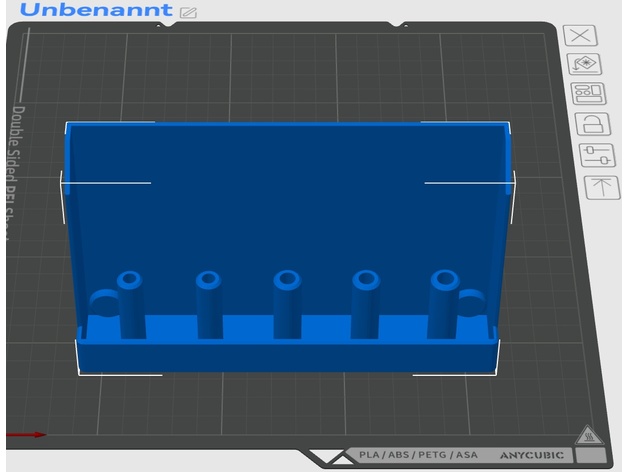Click the Unbenannt plate name

tap(95, 11)
